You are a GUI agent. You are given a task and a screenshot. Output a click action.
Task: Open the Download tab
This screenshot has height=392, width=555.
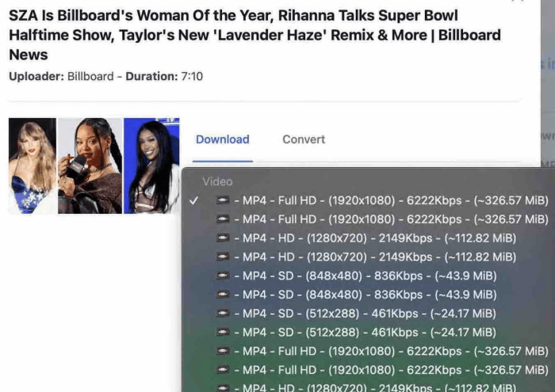pos(222,139)
